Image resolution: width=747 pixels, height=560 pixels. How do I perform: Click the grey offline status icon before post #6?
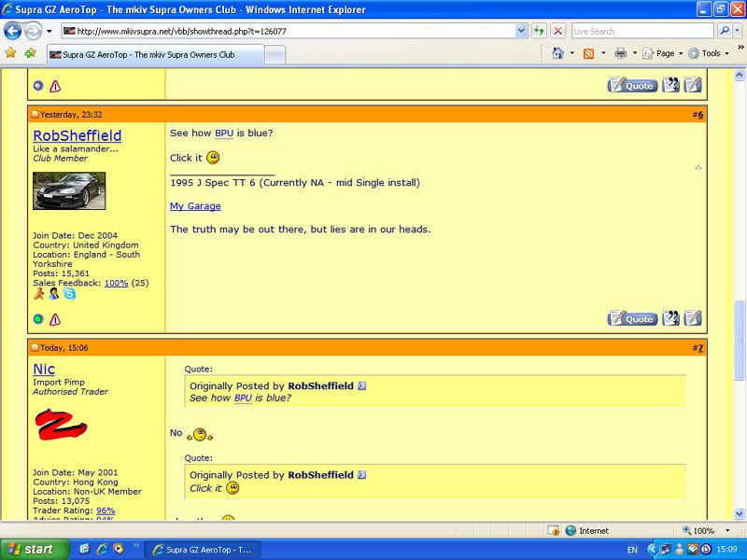pyautogui.click(x=38, y=86)
